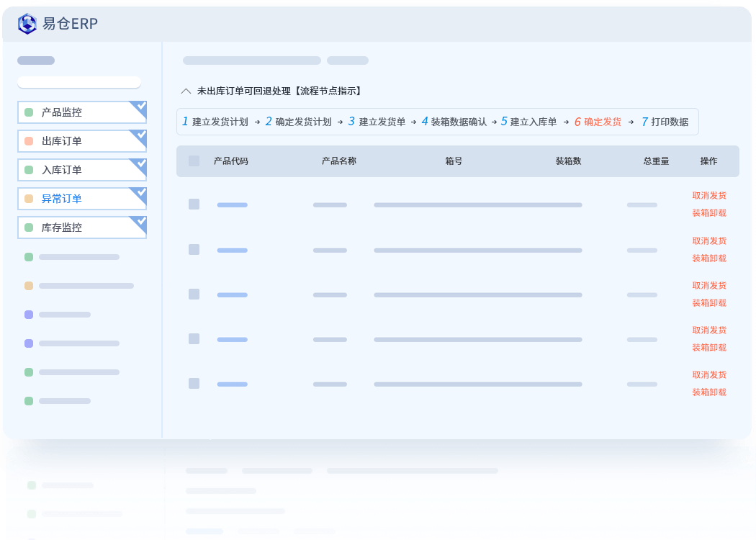This screenshot has width=756, height=540.
Task: Click the 总重量 column header
Action: [656, 161]
